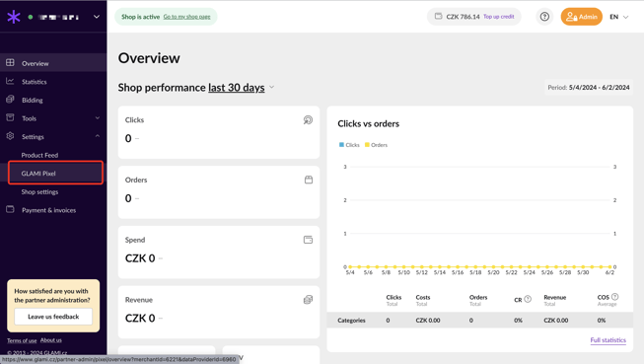Change the last 30 days period
The image size is (644, 364).
[237, 88]
